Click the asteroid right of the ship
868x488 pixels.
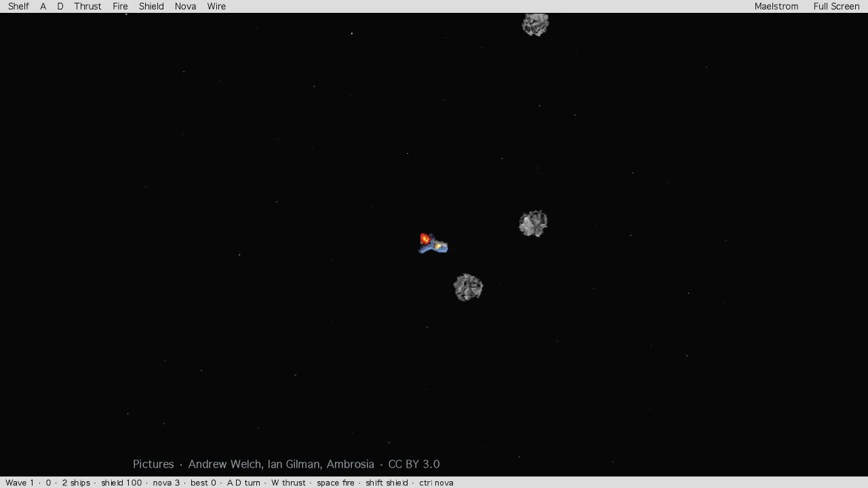(533, 223)
